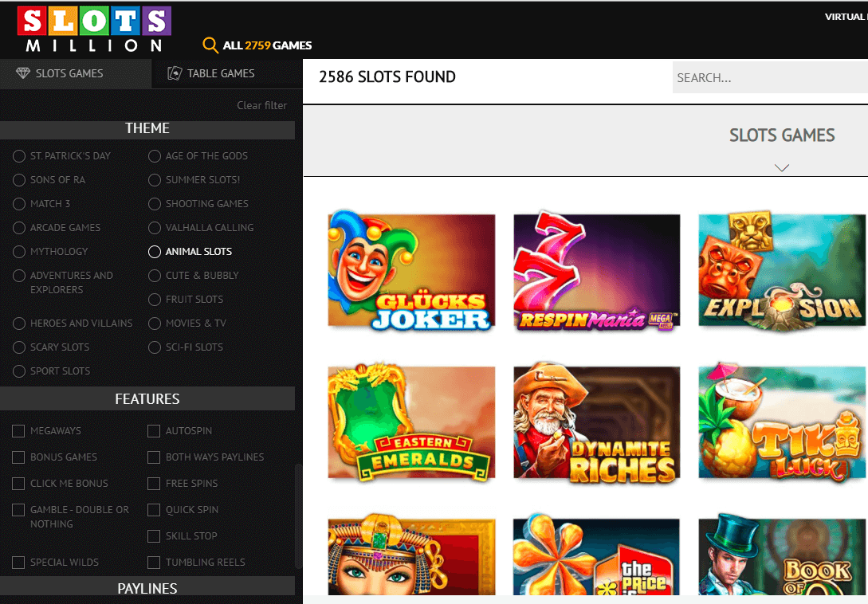This screenshot has width=868, height=604.
Task: Select the Sons of Ra theme
Action: [x=19, y=180]
